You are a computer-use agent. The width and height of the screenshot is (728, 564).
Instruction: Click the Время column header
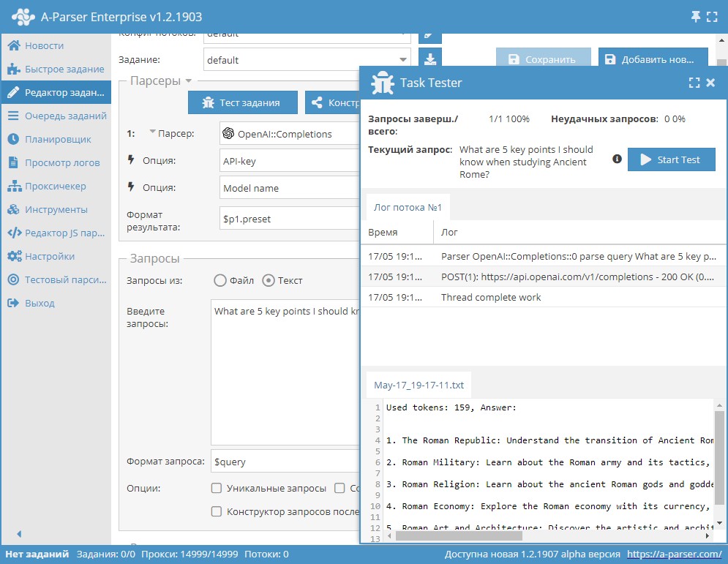tap(397, 232)
